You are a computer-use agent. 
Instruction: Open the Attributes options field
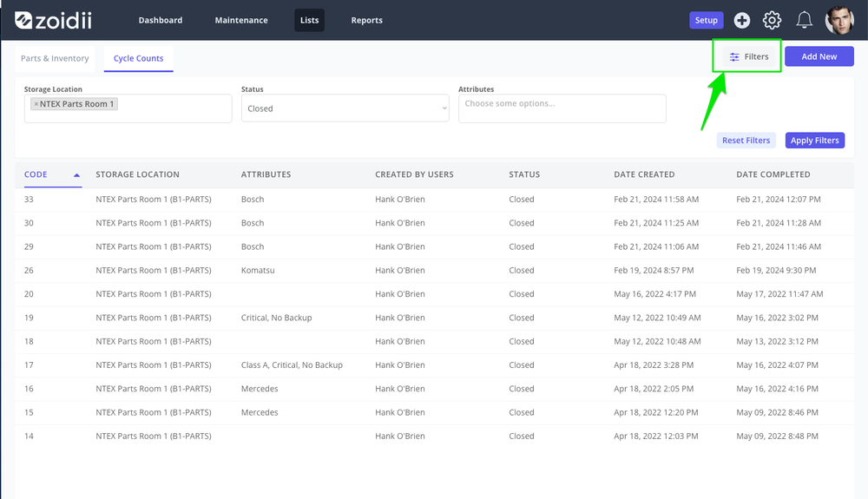[x=562, y=108]
